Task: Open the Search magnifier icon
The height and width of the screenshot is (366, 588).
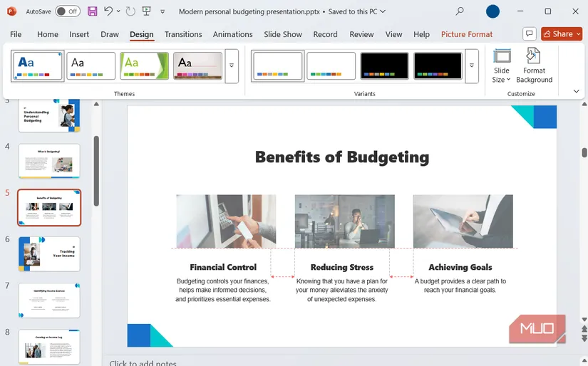Action: 460,11
